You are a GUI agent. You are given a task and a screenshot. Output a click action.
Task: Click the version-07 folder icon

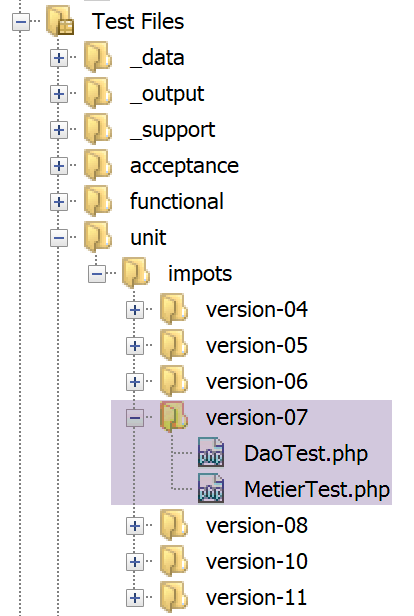174,416
